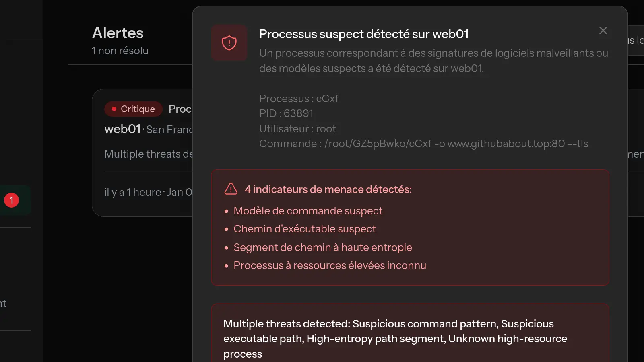Screen dimensions: 644x362
Task: Click the bullet next to Chemin d'exécutable suspect
Action: (226, 229)
